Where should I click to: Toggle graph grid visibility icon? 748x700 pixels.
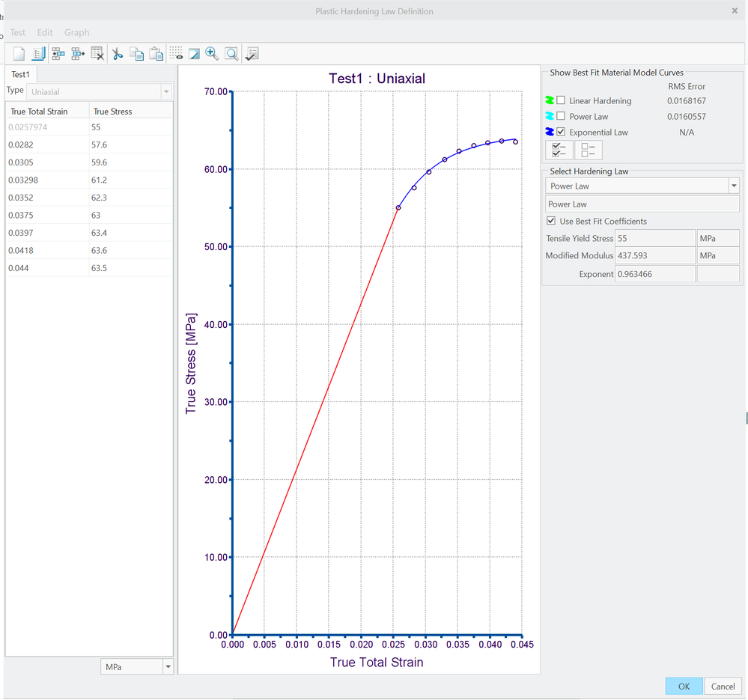click(177, 53)
